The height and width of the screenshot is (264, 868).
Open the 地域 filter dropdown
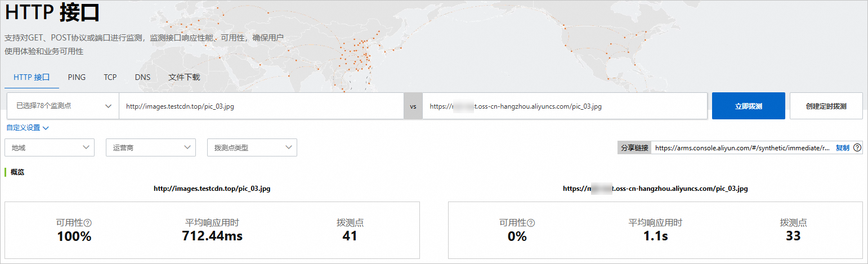(x=50, y=147)
